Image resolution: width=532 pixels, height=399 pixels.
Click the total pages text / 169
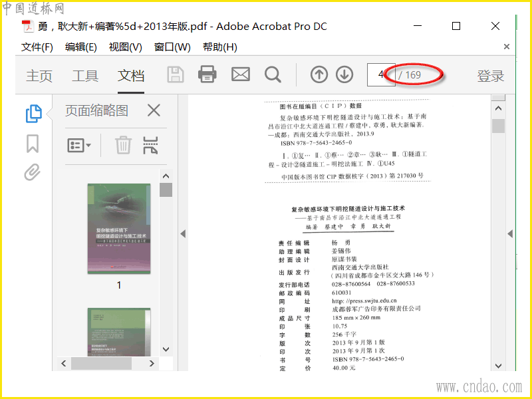410,74
